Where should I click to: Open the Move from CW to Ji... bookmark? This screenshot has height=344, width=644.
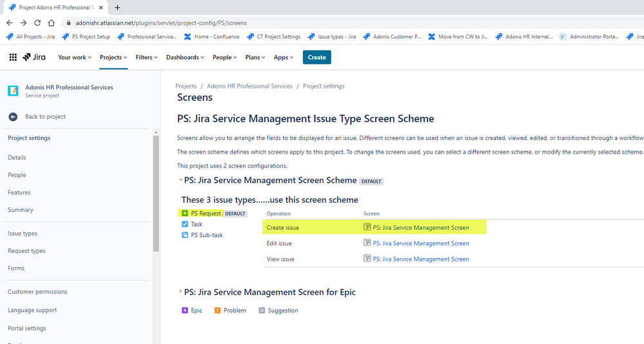458,37
